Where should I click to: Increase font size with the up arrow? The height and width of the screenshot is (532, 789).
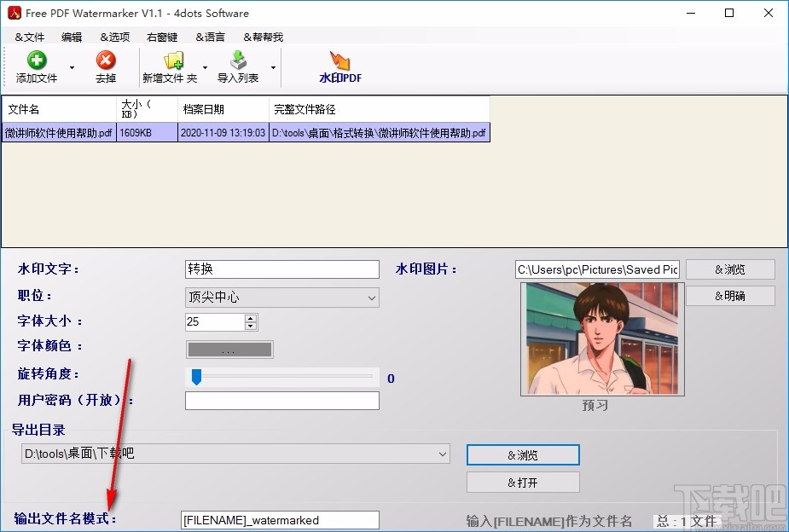pyautogui.click(x=251, y=318)
